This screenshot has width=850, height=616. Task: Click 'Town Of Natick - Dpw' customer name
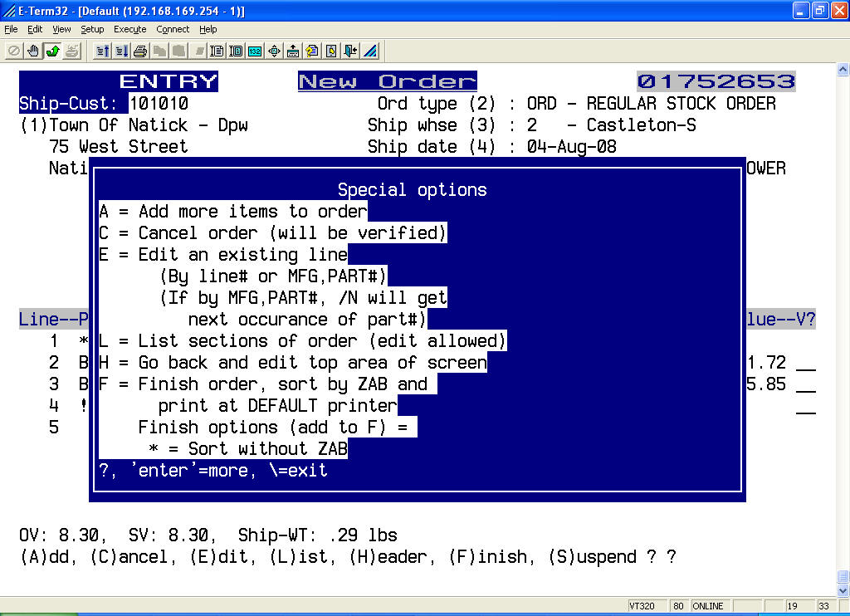(x=149, y=125)
